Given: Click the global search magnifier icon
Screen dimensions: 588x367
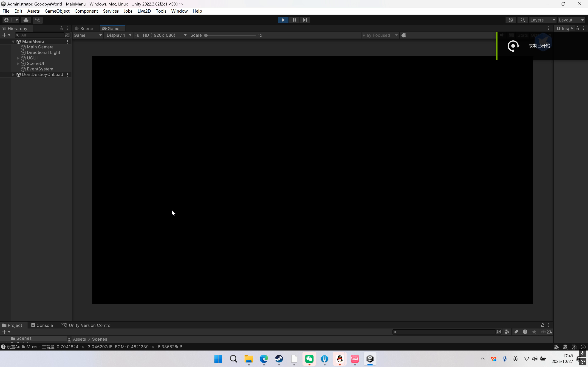Looking at the screenshot, I should coord(523,20).
